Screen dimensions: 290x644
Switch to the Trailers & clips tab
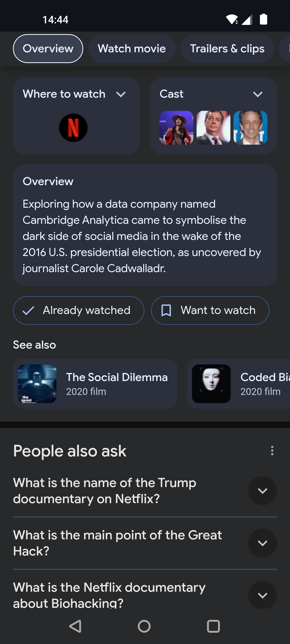pyautogui.click(x=227, y=49)
